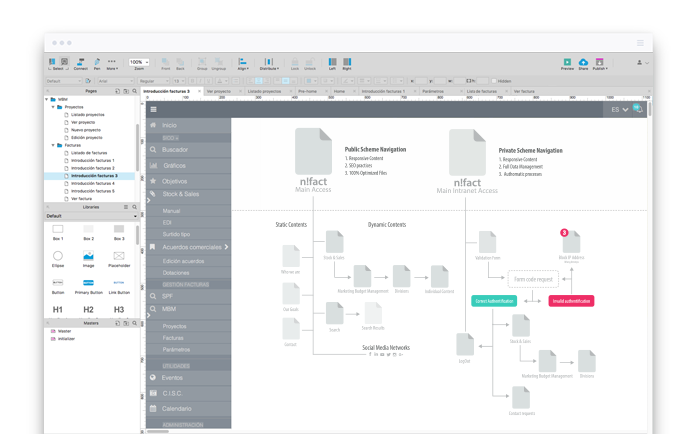
Task: Select the Listado proyectos page
Action: click(87, 115)
